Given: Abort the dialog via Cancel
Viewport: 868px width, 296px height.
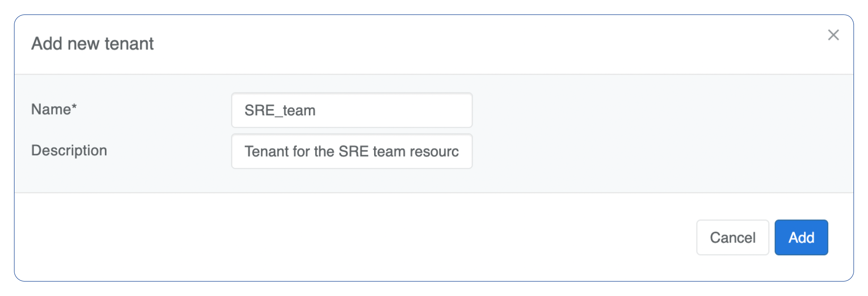Looking at the screenshot, I should [732, 238].
